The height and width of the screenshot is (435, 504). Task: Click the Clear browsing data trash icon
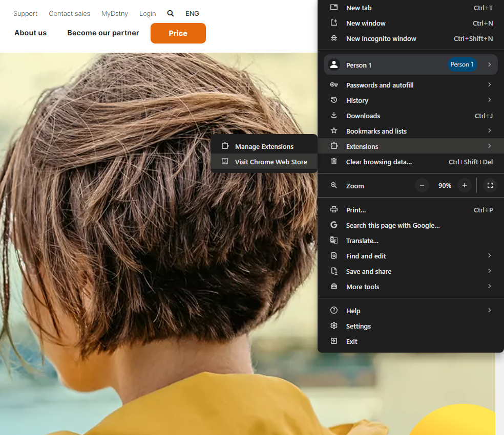coord(334,161)
